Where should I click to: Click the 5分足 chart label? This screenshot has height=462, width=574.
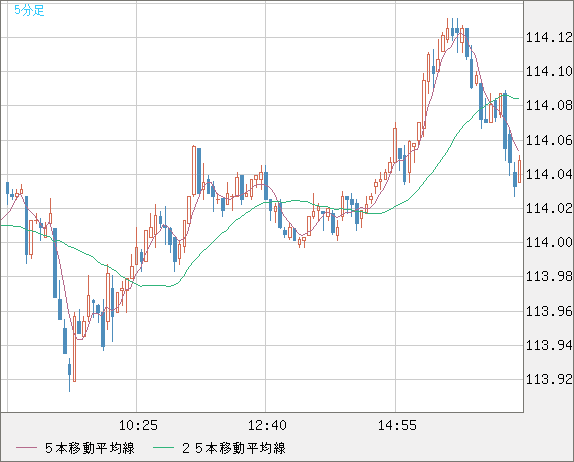[29, 10]
